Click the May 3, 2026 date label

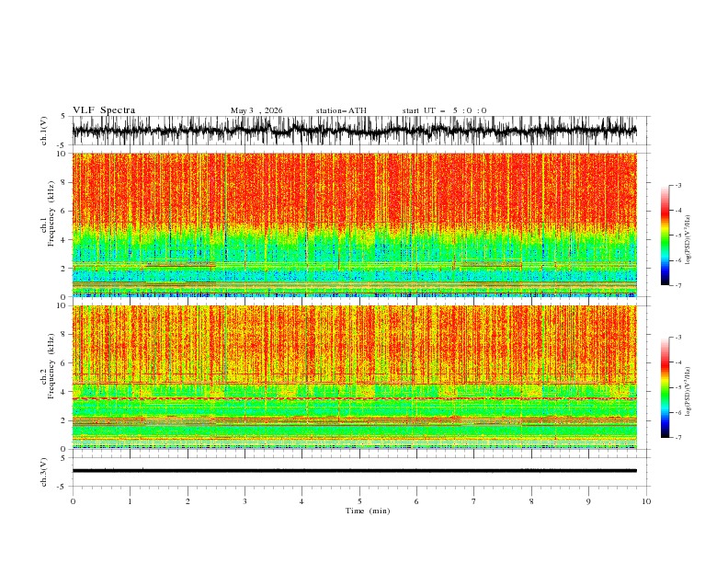point(256,110)
